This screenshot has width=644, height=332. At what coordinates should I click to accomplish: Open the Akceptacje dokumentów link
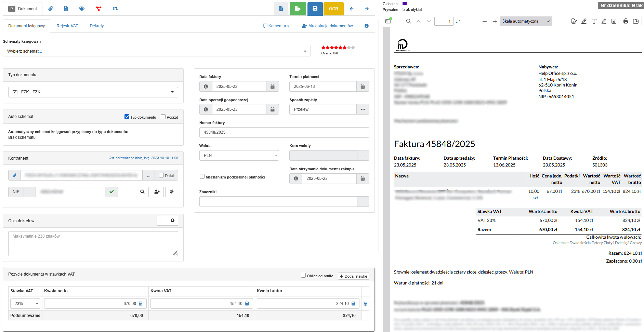coord(327,26)
